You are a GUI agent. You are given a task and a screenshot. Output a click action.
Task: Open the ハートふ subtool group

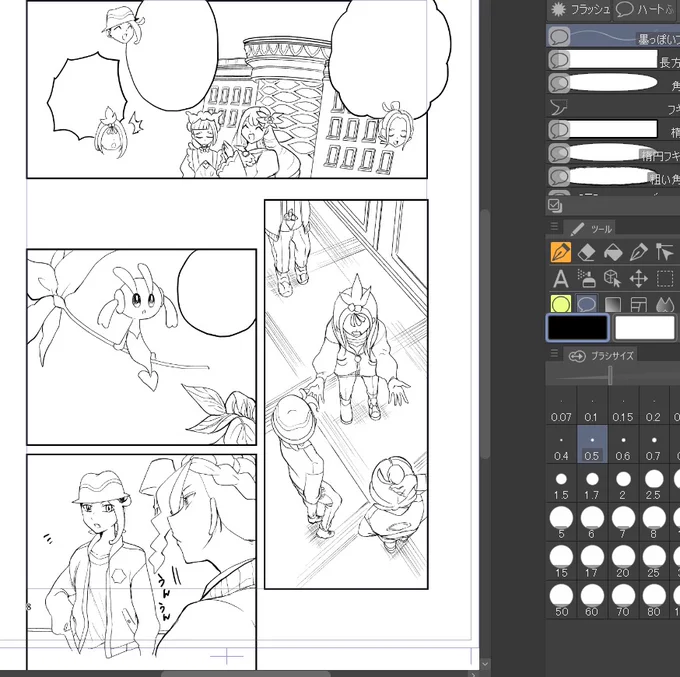646,10
